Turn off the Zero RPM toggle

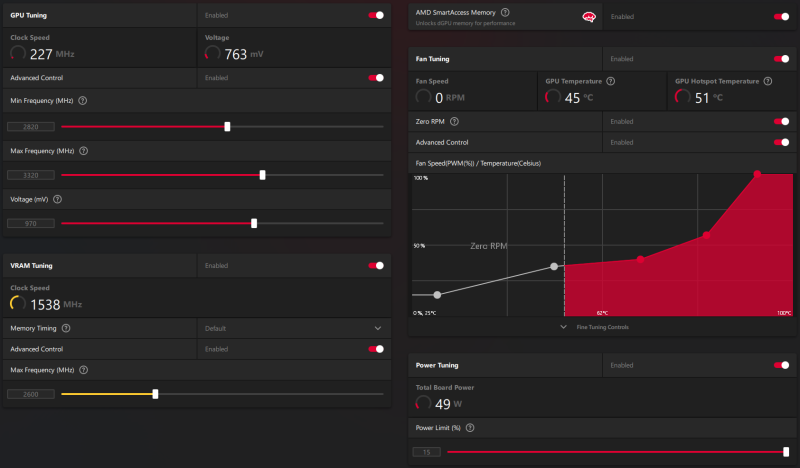click(x=781, y=121)
